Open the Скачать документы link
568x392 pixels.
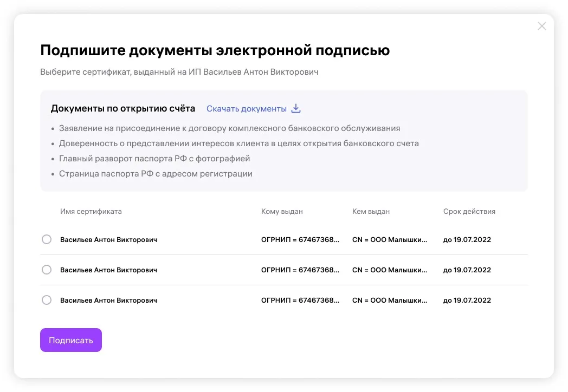(x=247, y=109)
